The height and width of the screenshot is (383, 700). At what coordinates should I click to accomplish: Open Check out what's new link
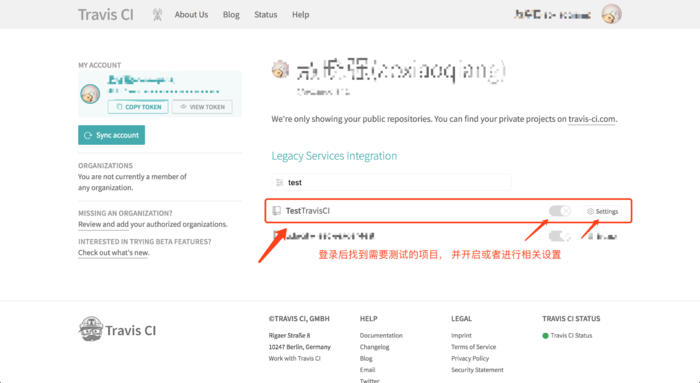[114, 253]
